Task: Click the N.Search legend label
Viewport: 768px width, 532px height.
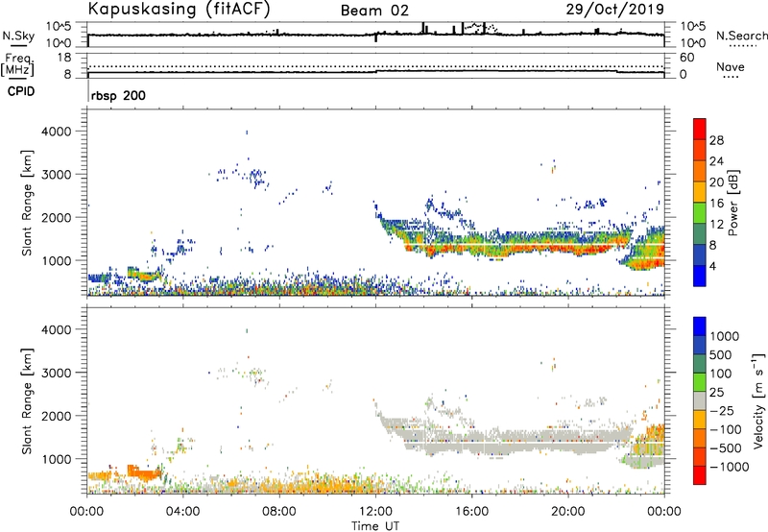Action: click(x=741, y=36)
